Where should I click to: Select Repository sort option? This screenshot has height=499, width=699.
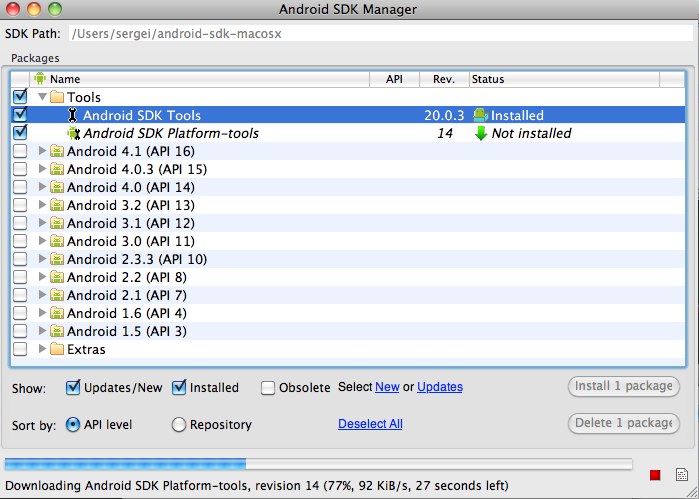(179, 425)
